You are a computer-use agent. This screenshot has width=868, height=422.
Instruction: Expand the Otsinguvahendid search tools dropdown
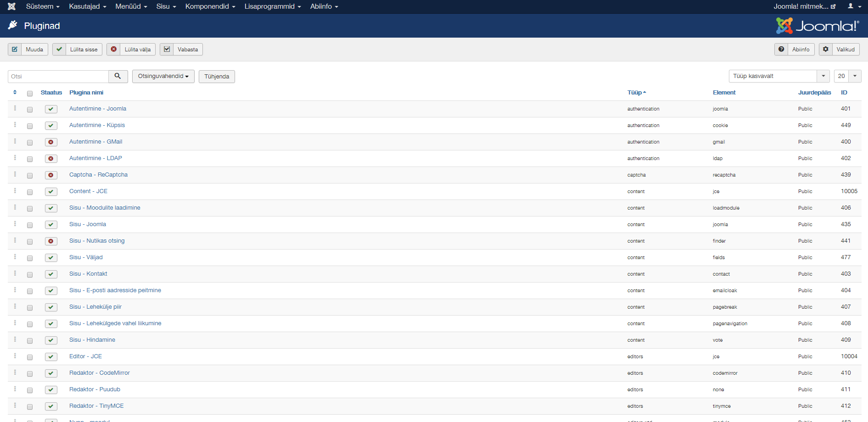click(163, 76)
